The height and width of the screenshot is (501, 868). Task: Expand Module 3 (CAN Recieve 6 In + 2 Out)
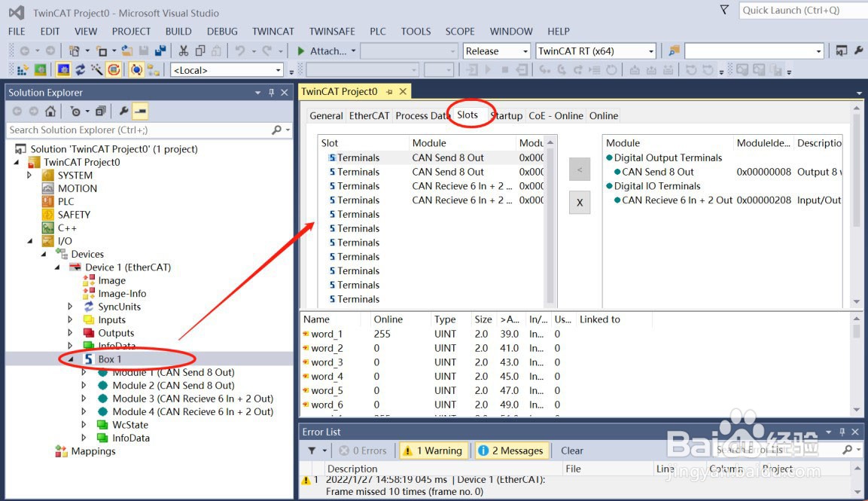point(84,399)
